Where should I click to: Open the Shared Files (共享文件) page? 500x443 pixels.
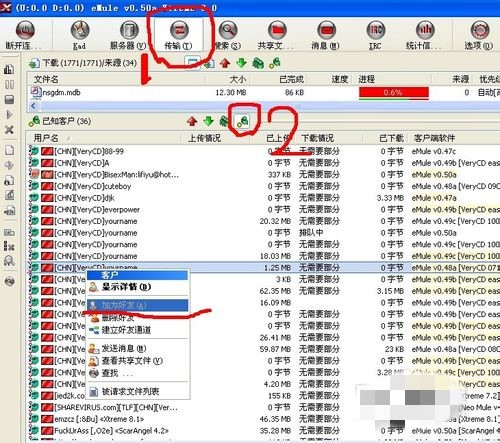click(x=277, y=35)
